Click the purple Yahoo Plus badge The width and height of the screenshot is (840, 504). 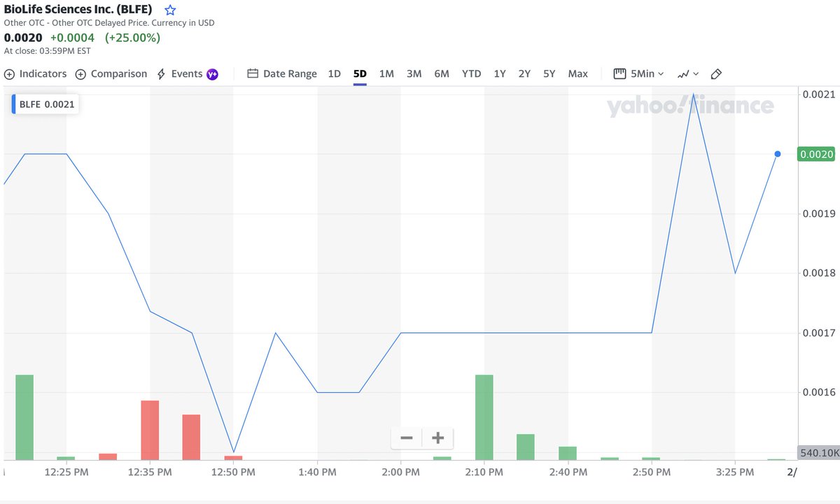tap(212, 74)
